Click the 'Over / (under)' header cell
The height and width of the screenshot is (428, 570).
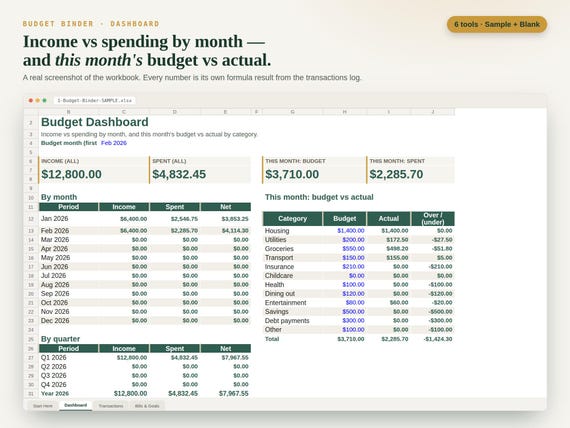pos(433,219)
